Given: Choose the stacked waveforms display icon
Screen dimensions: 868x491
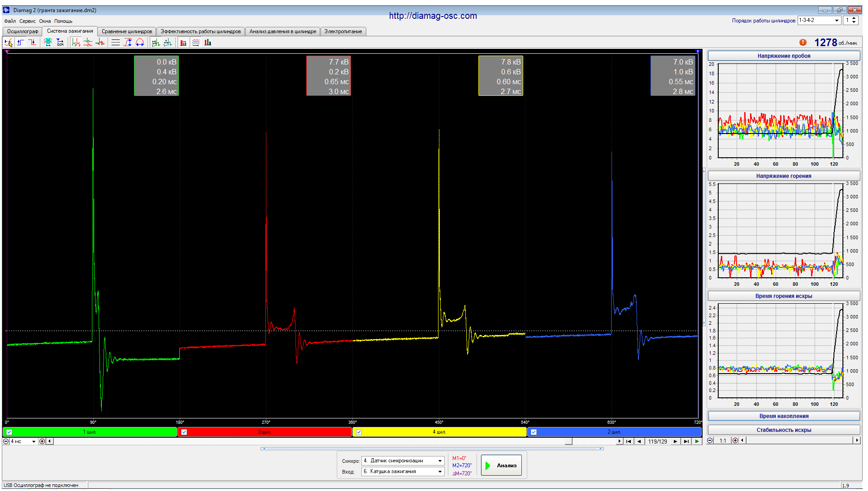Looking at the screenshot, I should point(88,43).
